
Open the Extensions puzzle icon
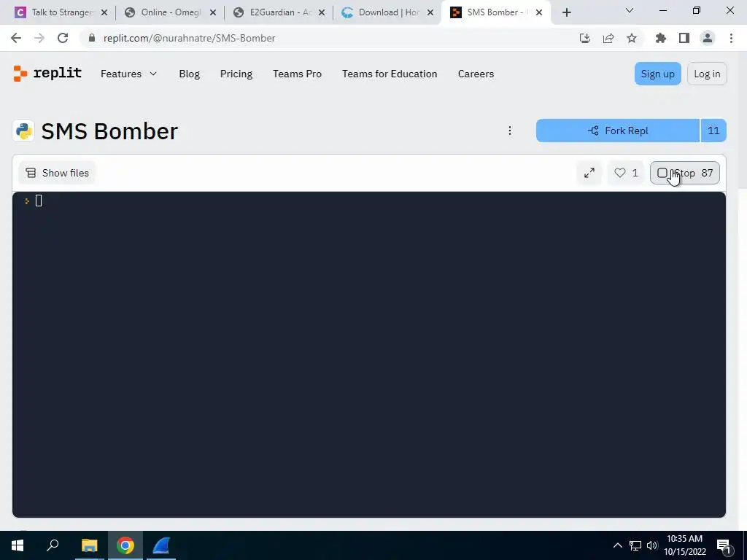point(661,38)
